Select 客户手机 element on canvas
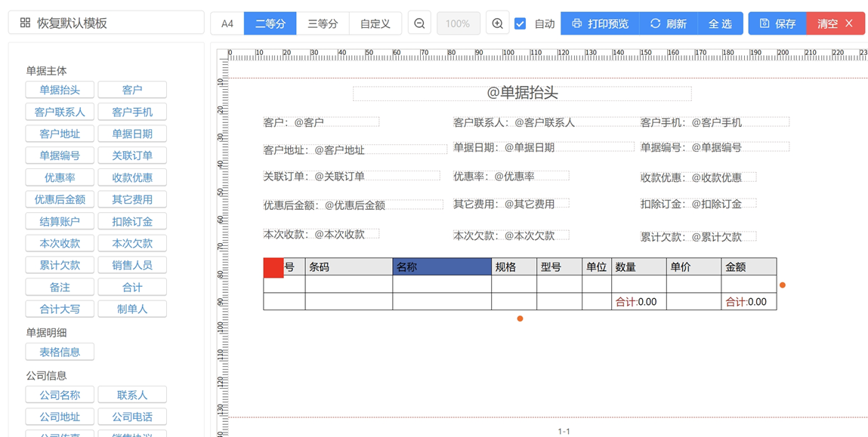Viewport: 868px width, 437px height. (715, 122)
